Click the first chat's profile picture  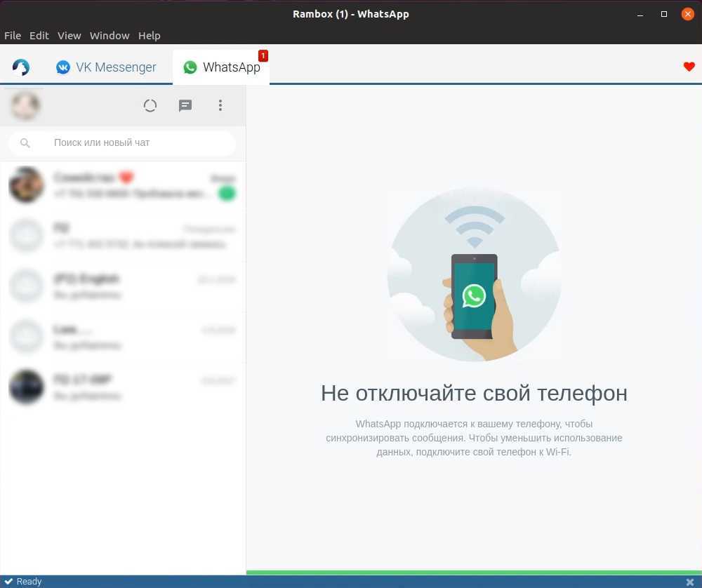point(27,185)
